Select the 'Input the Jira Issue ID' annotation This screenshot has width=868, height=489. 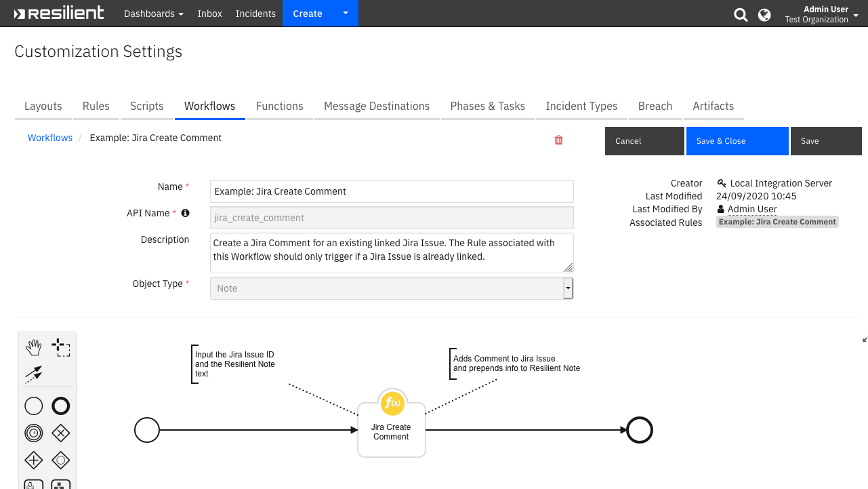pos(234,364)
